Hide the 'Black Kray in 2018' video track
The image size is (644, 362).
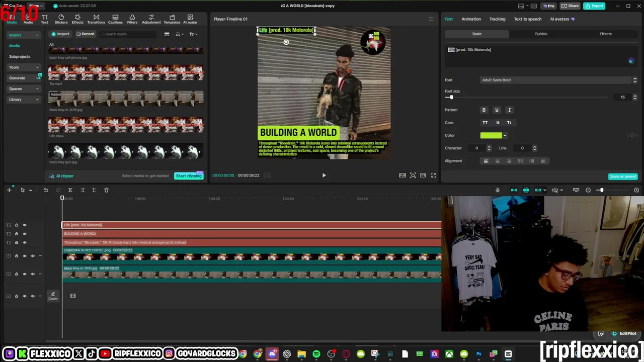[x=24, y=274]
